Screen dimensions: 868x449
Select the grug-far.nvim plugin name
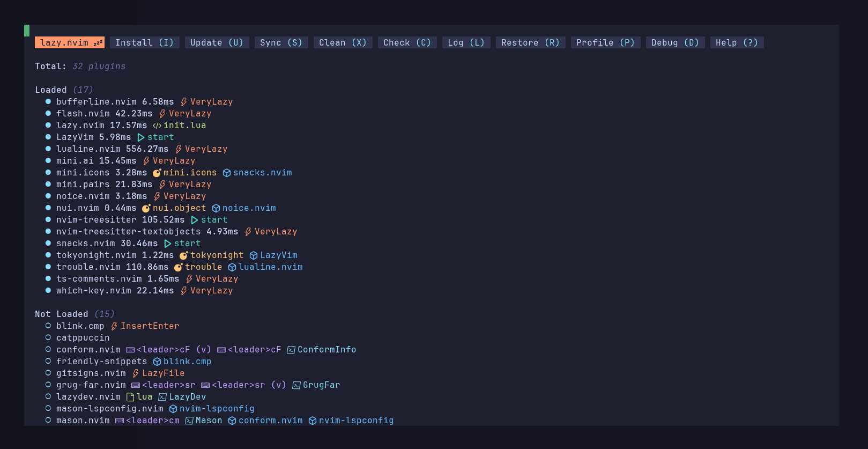click(x=91, y=385)
